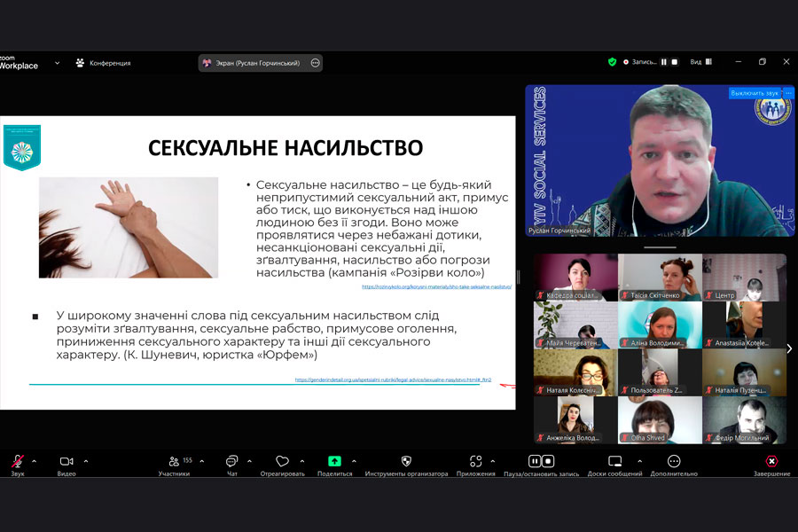The image size is (798, 532).
Task: Expand arrow next to Отреагировать
Action: (x=302, y=461)
